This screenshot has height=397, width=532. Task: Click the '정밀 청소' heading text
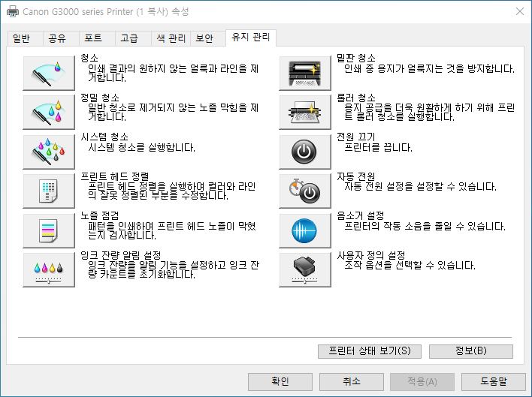(x=100, y=98)
